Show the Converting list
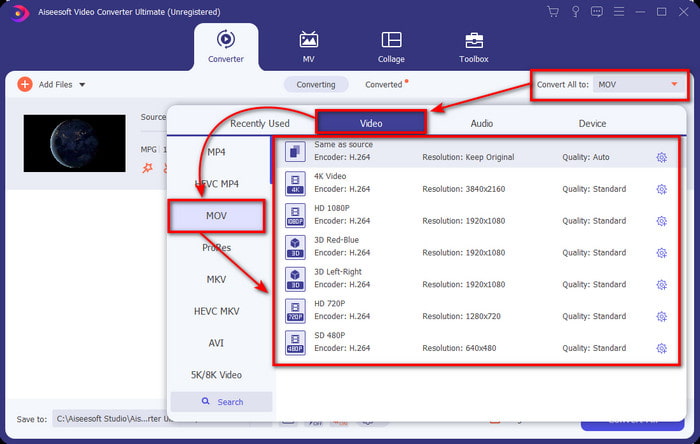The width and height of the screenshot is (700, 444). tap(316, 84)
